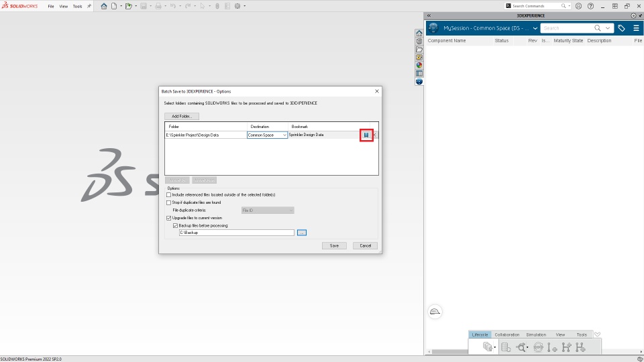Open File Explorer folder tab in task pane
The height and width of the screenshot is (362, 644).
(419, 49)
